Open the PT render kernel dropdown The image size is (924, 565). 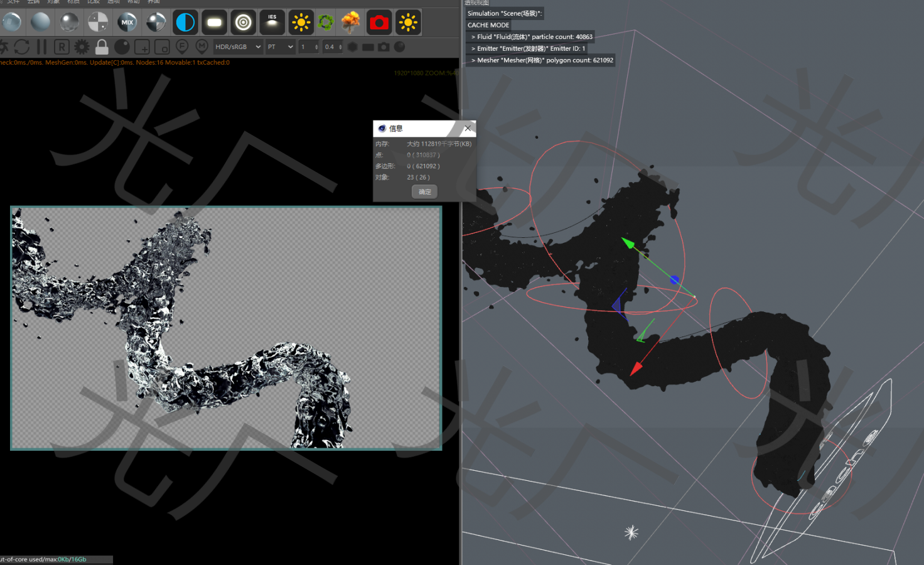[x=280, y=46]
